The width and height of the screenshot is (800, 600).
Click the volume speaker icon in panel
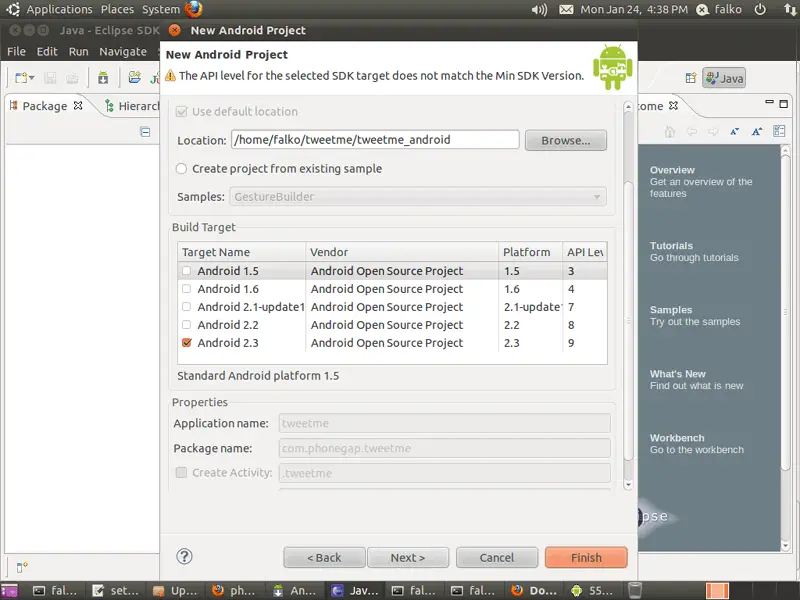click(x=539, y=10)
